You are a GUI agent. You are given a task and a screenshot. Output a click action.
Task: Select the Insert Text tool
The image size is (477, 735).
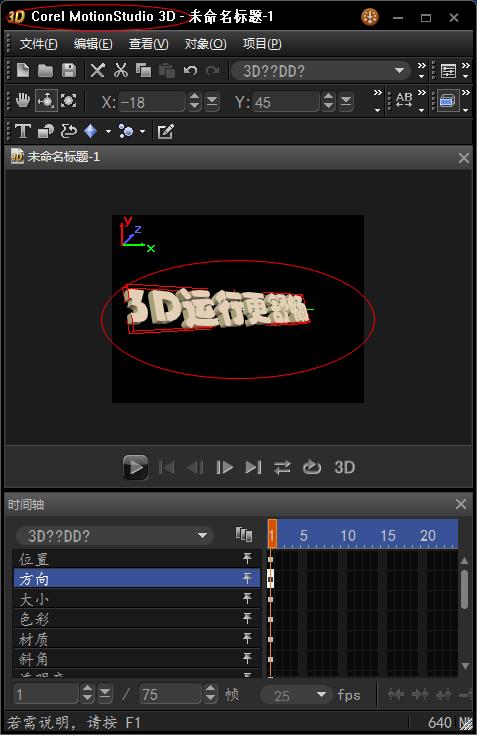[x=23, y=131]
